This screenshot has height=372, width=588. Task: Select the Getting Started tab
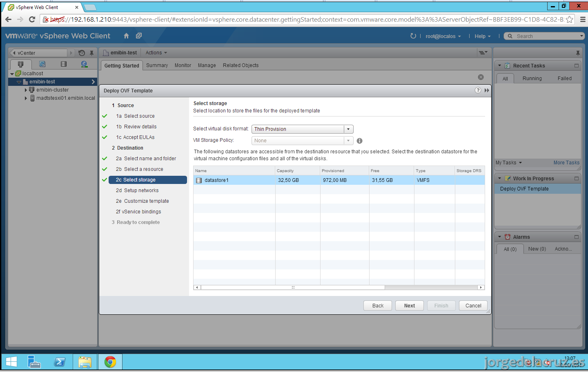click(x=122, y=65)
